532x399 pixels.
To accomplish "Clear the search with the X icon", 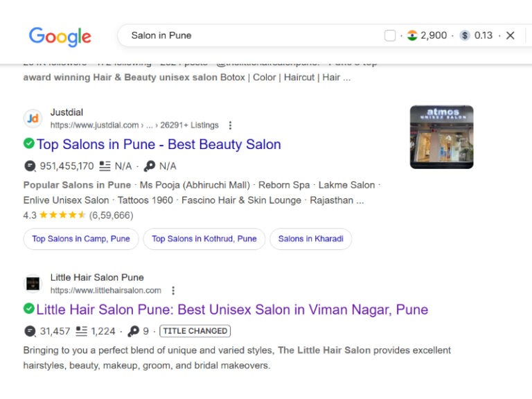I will (510, 35).
